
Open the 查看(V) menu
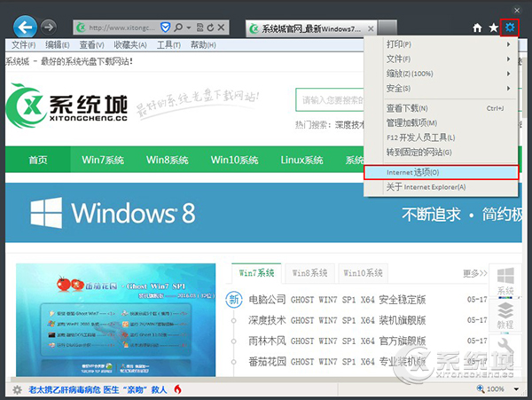(91, 44)
